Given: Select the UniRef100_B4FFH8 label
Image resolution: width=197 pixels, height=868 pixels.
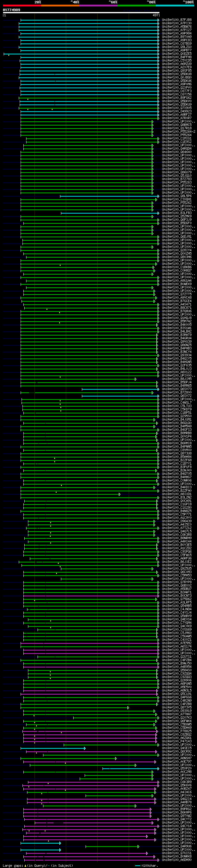Looking at the screenshot, I should pyautogui.click(x=176, y=57).
